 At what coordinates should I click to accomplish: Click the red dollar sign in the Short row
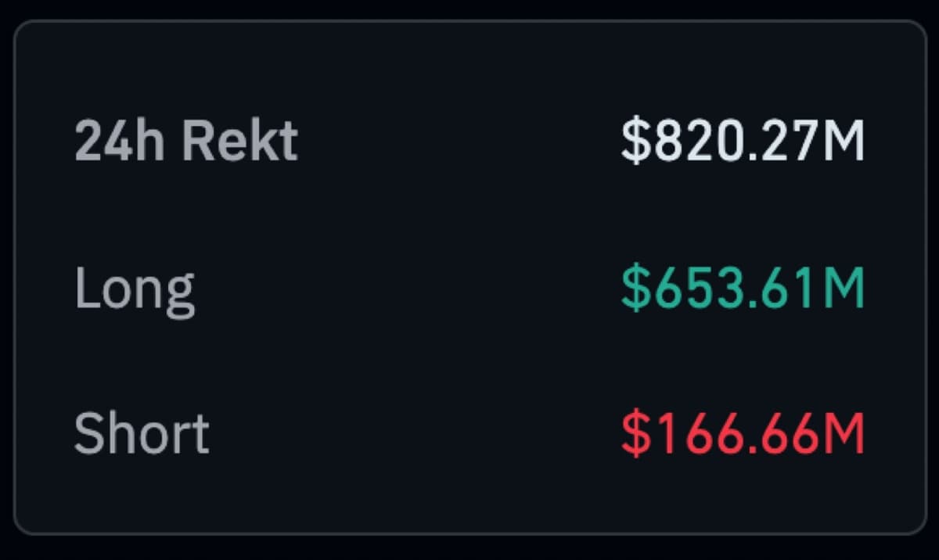[635, 434]
